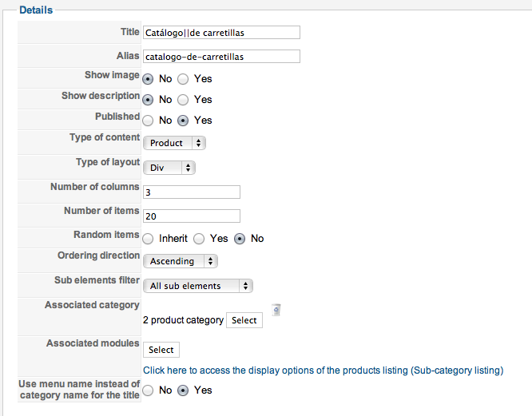Click the Number of columns field
The image size is (532, 416).
click(x=192, y=192)
